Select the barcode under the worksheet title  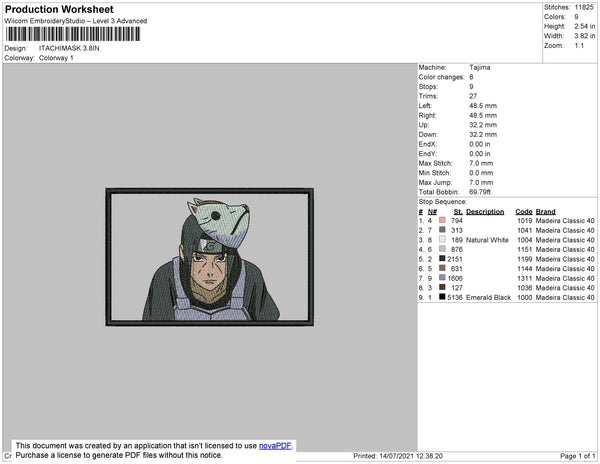click(x=72, y=34)
